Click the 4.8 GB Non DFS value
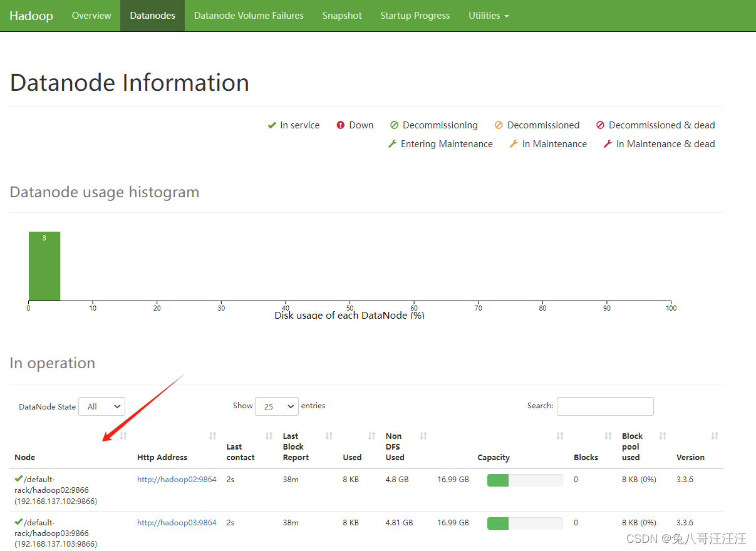756x551 pixels. point(398,480)
